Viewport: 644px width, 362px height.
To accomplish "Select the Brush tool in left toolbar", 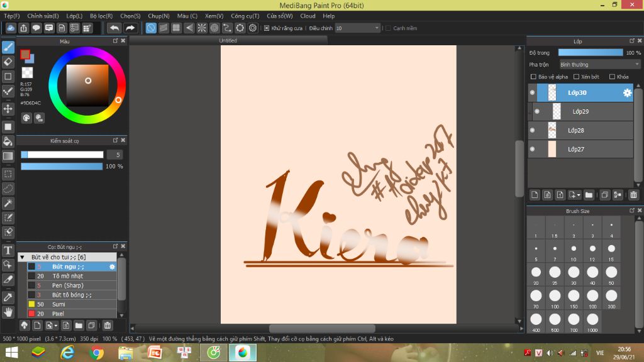I will (x=8, y=47).
